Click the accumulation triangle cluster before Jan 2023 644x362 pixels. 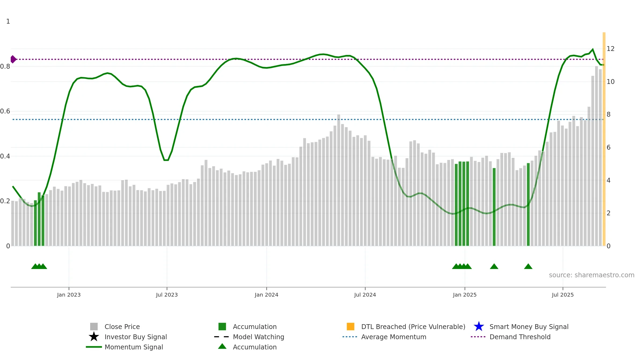(39, 266)
